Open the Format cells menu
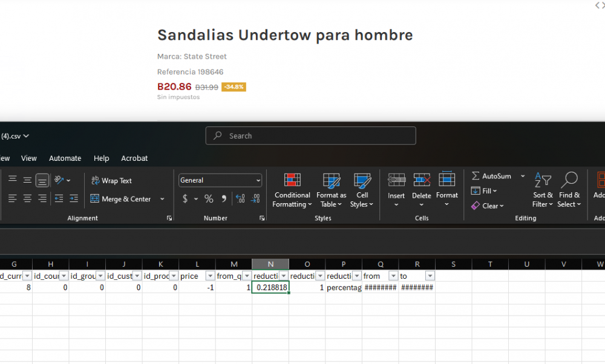The height and width of the screenshot is (364, 605). click(447, 189)
